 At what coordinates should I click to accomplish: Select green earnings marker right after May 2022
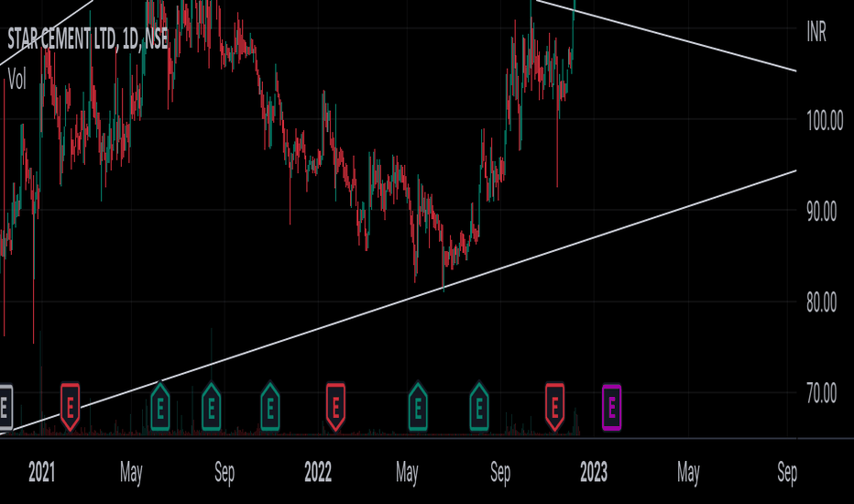point(418,407)
